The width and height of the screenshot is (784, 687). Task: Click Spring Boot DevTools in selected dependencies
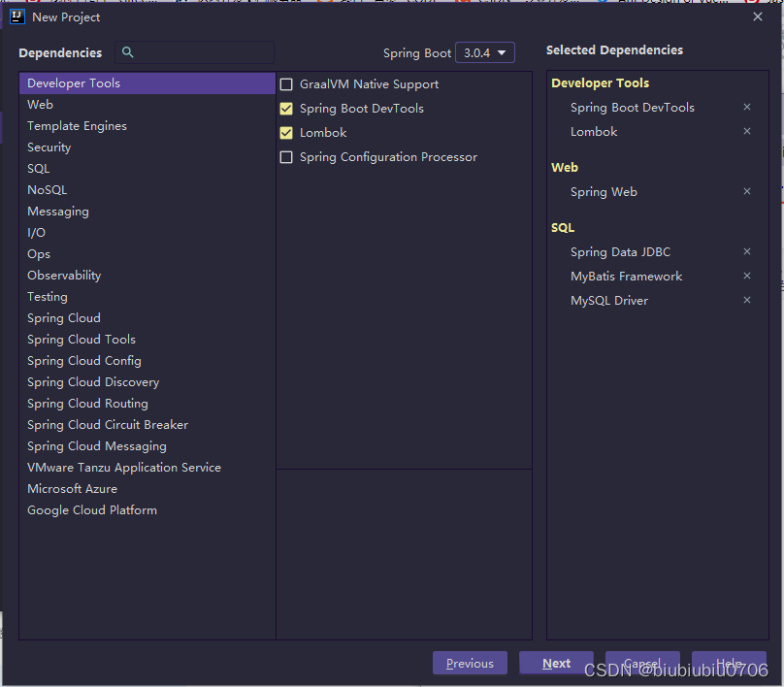pyautogui.click(x=633, y=108)
